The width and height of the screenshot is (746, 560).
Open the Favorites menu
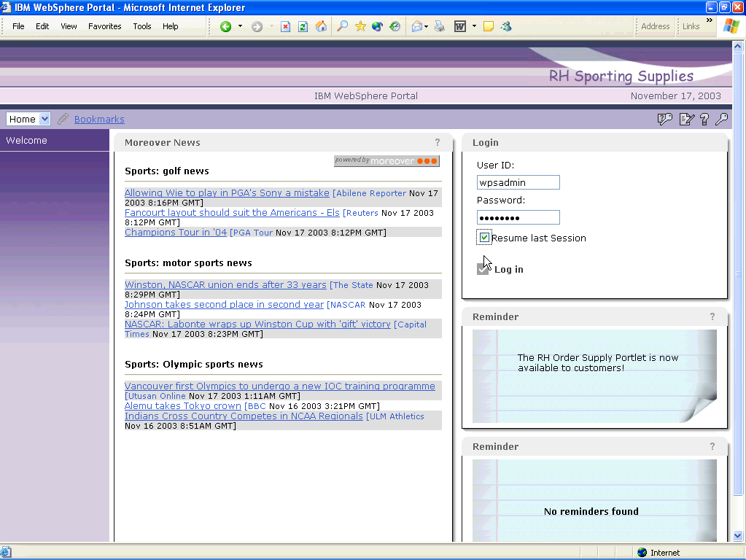(x=105, y=26)
